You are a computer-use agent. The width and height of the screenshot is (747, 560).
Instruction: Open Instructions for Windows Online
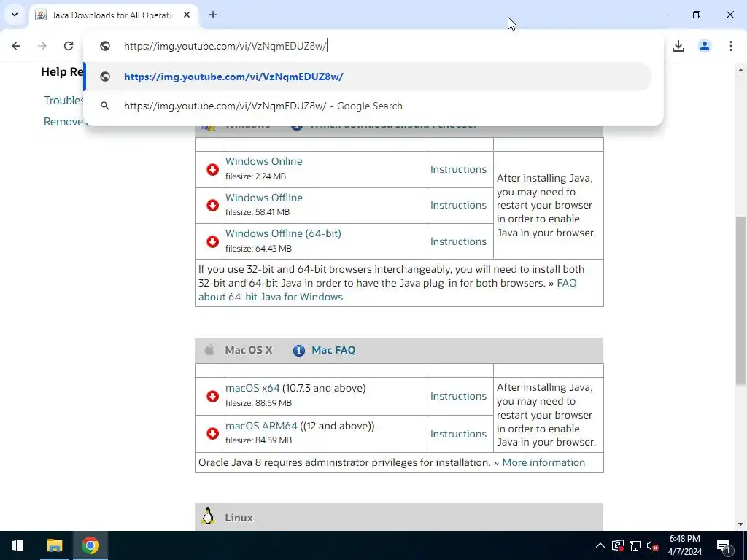coord(458,169)
